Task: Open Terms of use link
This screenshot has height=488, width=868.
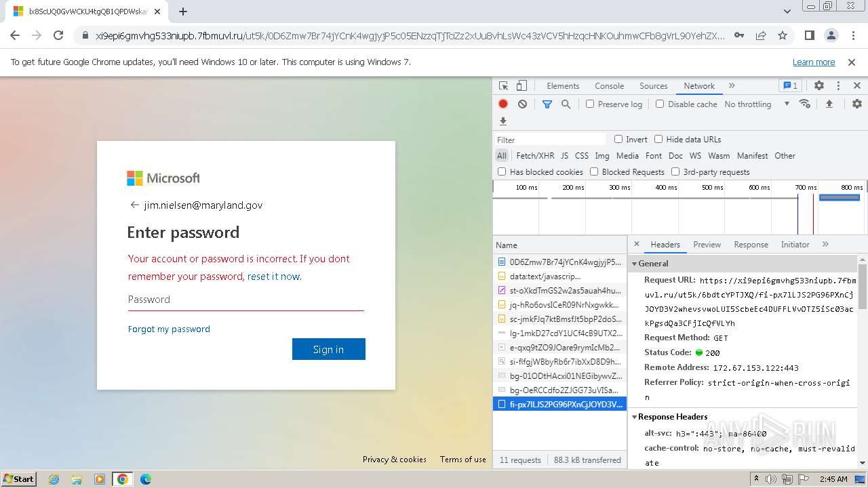Action: click(463, 459)
